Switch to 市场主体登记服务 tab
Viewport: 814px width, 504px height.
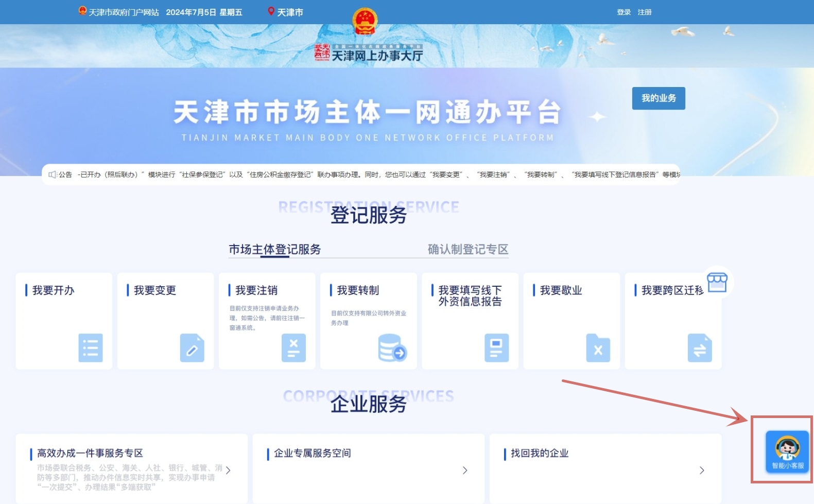(x=274, y=250)
